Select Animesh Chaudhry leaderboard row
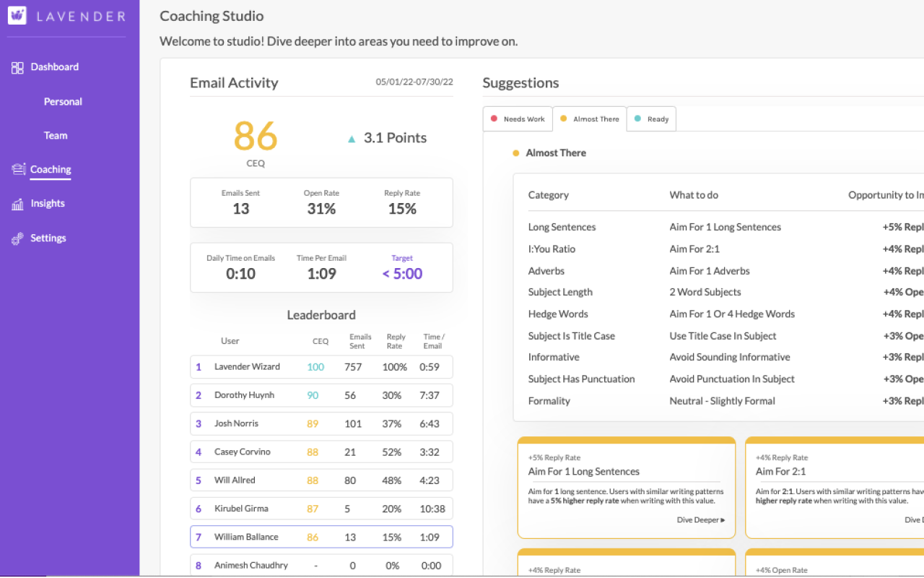 (x=321, y=565)
